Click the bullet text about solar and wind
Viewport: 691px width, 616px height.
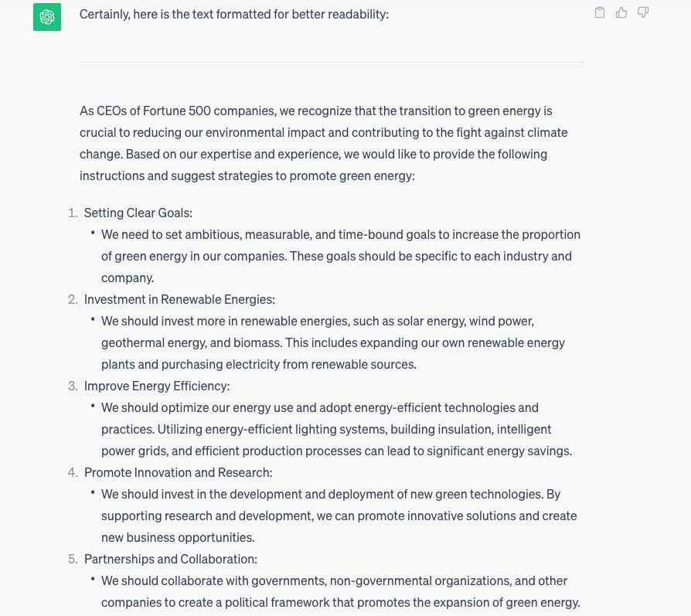click(x=332, y=342)
